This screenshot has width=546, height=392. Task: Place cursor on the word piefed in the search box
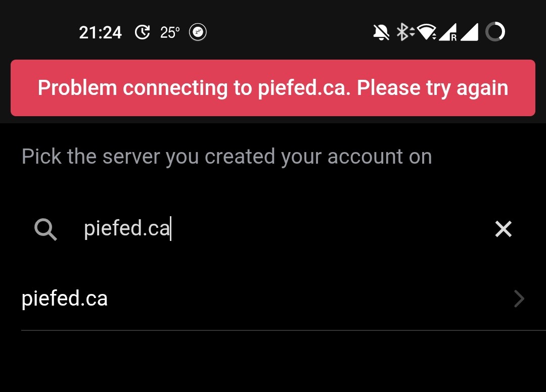click(113, 229)
